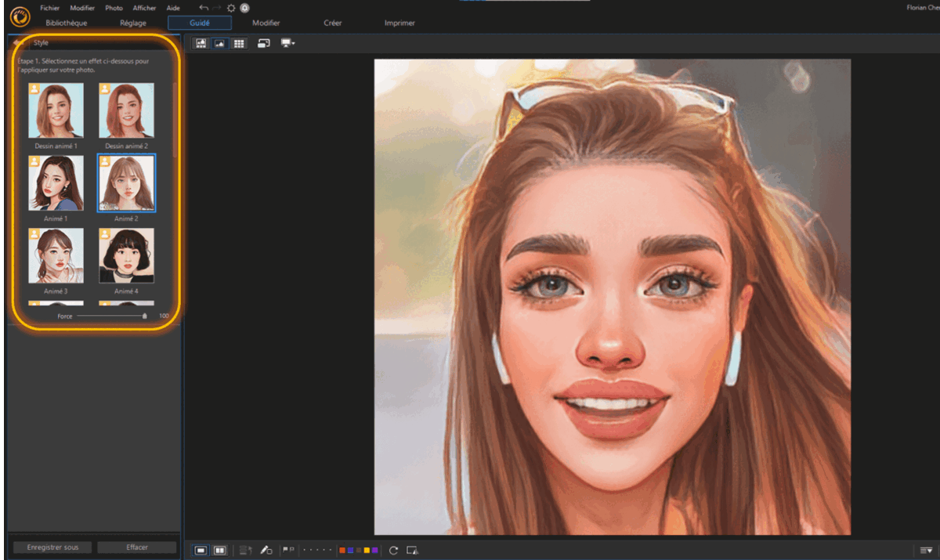940x560 pixels.
Task: Open the sort options dropdown at bottom right
Action: [927, 551]
